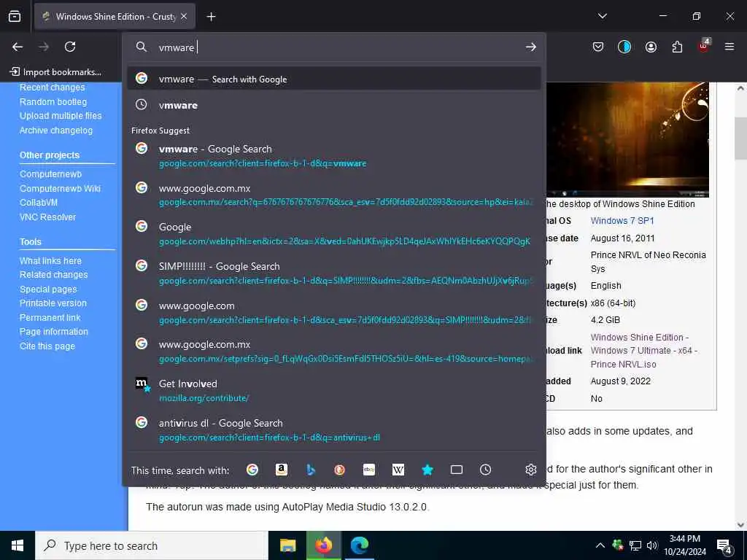
Task: Open Permanent link in sidebar
Action: pos(50,317)
